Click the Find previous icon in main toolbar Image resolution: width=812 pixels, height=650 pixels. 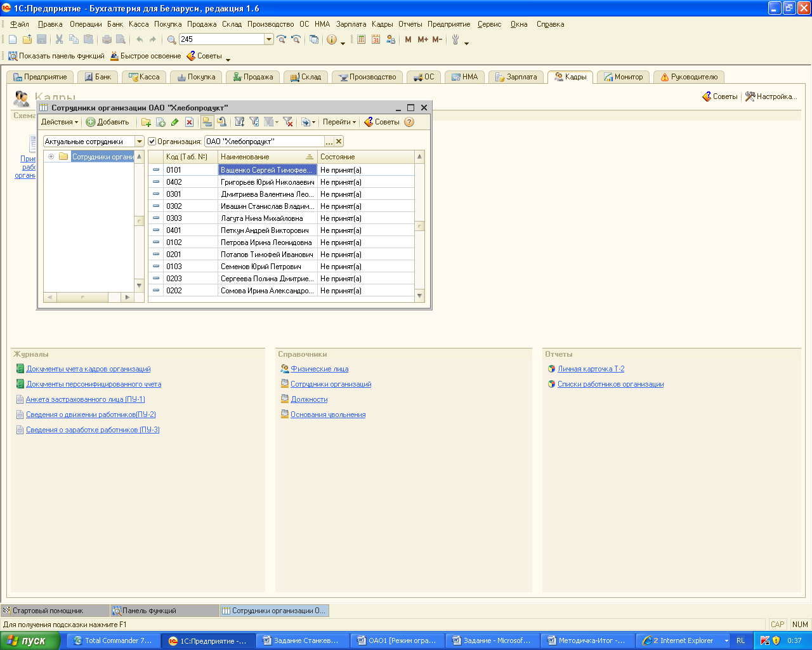pos(296,39)
